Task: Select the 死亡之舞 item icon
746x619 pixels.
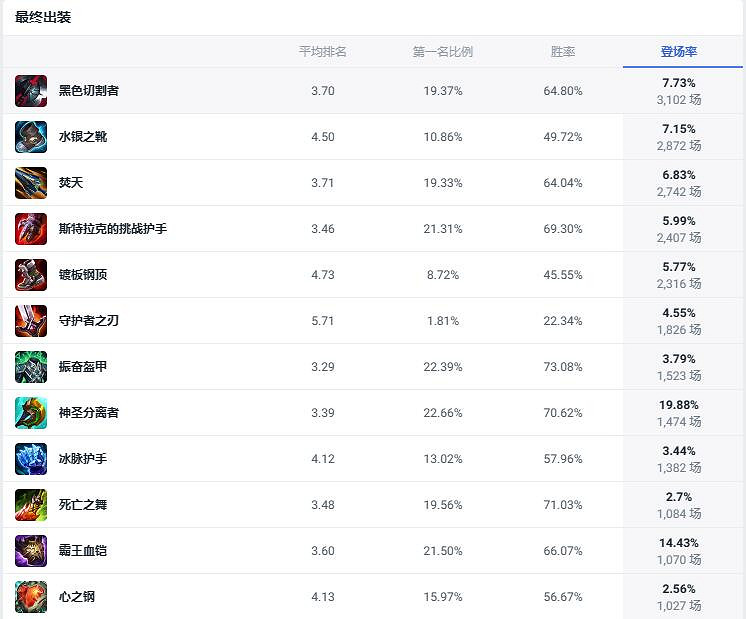Action: click(31, 505)
